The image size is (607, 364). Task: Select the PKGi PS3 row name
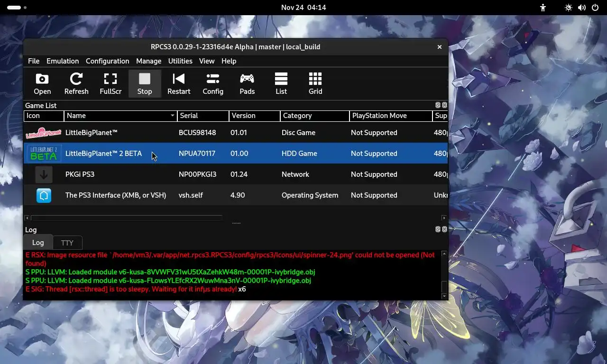[x=80, y=174]
